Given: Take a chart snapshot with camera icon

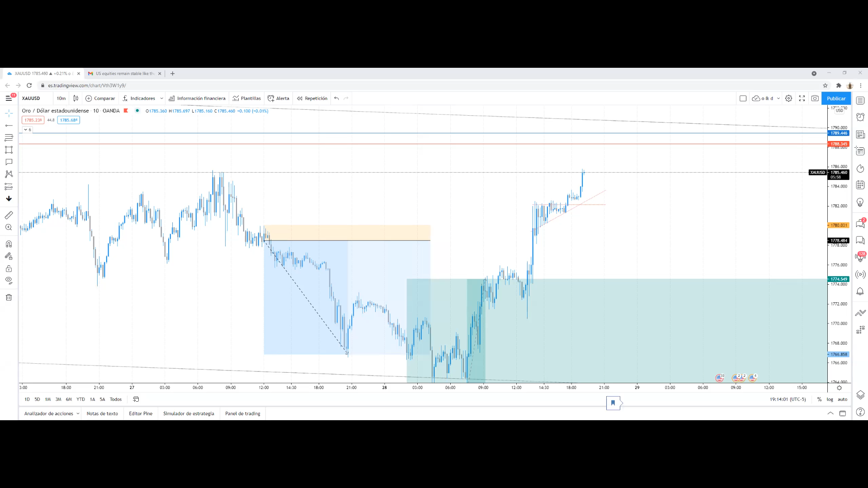Looking at the screenshot, I should (815, 98).
